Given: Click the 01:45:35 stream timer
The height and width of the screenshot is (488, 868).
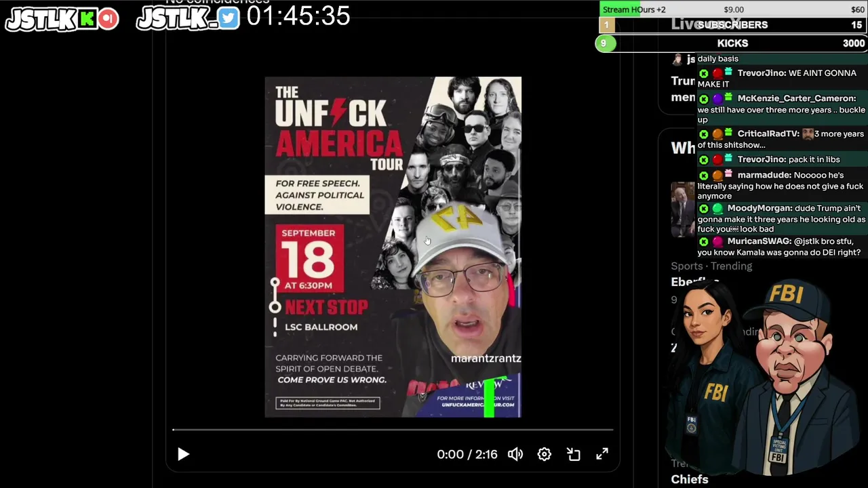Looking at the screenshot, I should (x=298, y=16).
